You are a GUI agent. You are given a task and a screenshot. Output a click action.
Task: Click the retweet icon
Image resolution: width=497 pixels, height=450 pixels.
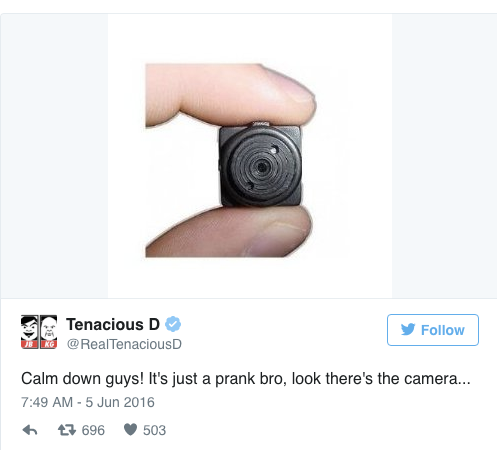pyautogui.click(x=67, y=430)
